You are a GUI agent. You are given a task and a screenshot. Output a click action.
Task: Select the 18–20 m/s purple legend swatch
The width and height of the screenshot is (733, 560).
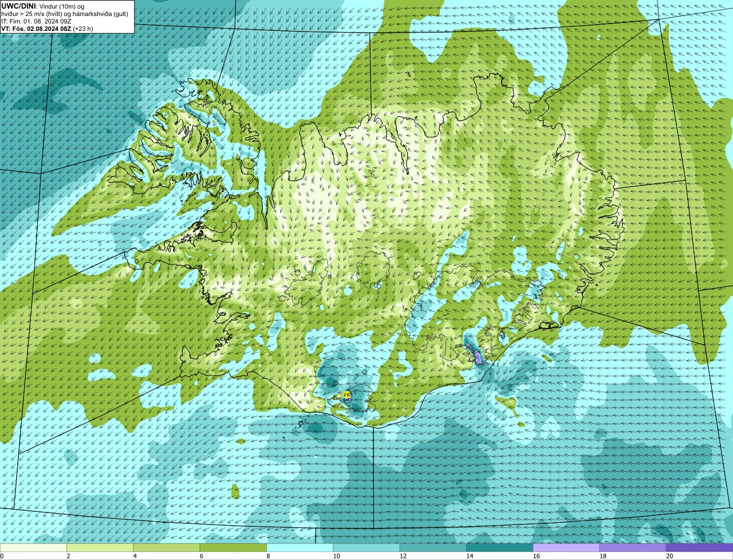click(x=633, y=548)
